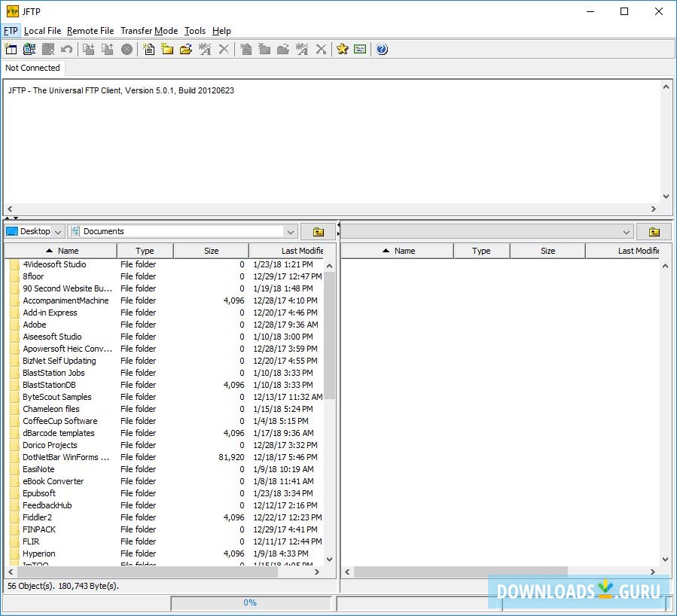The height and width of the screenshot is (616, 677).
Task: Sort local files by Size column header
Action: pyautogui.click(x=211, y=251)
